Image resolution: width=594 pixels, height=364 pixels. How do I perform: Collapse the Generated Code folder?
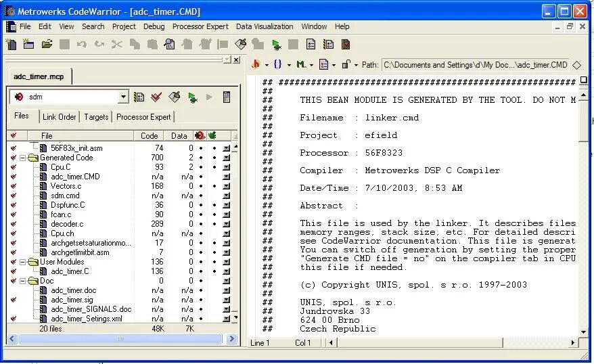pos(23,158)
